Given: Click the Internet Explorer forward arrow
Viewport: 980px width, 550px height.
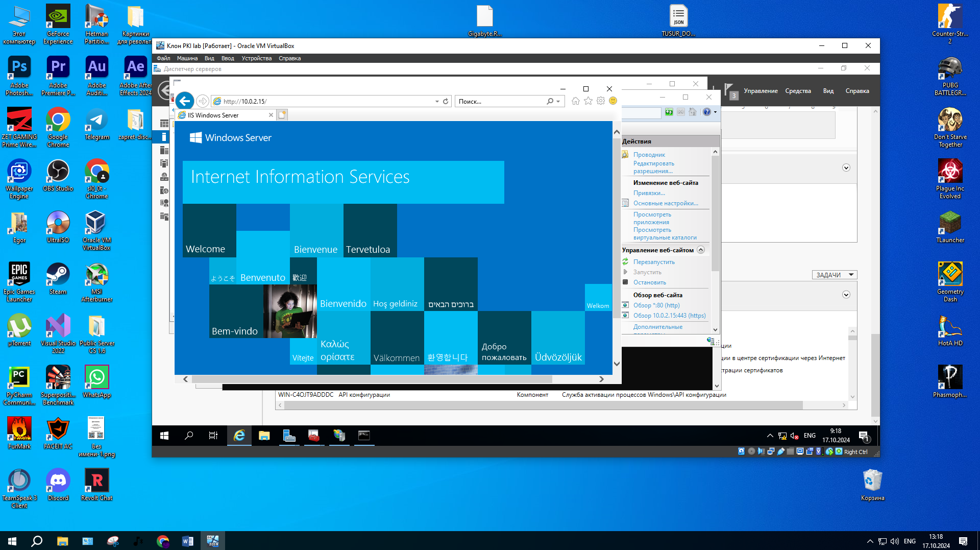Looking at the screenshot, I should 202,101.
